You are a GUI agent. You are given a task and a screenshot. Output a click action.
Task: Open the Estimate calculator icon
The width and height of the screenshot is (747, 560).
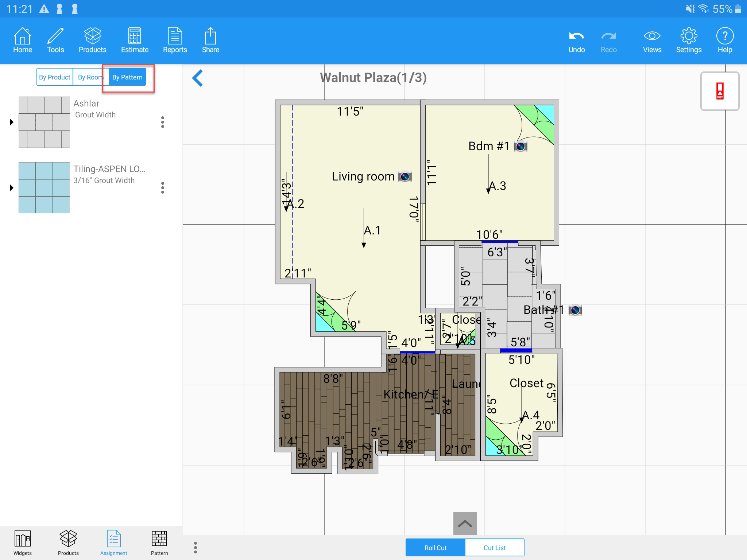click(135, 40)
